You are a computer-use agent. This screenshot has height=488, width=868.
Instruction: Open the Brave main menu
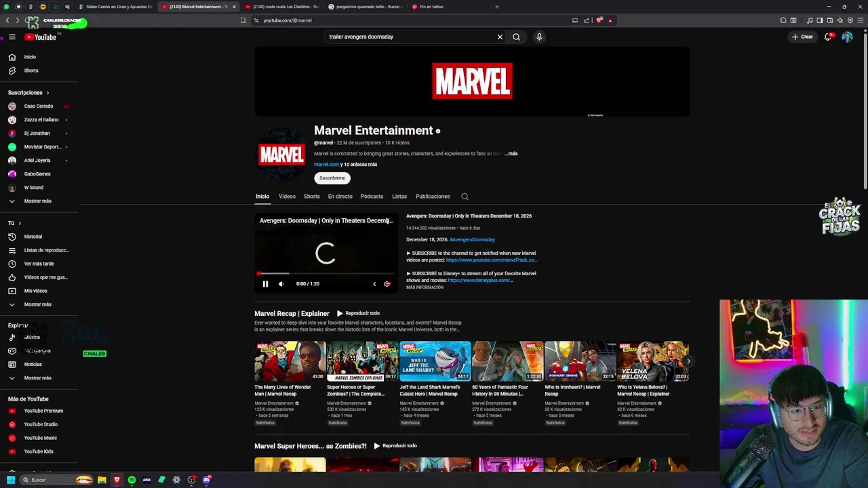tap(860, 20)
